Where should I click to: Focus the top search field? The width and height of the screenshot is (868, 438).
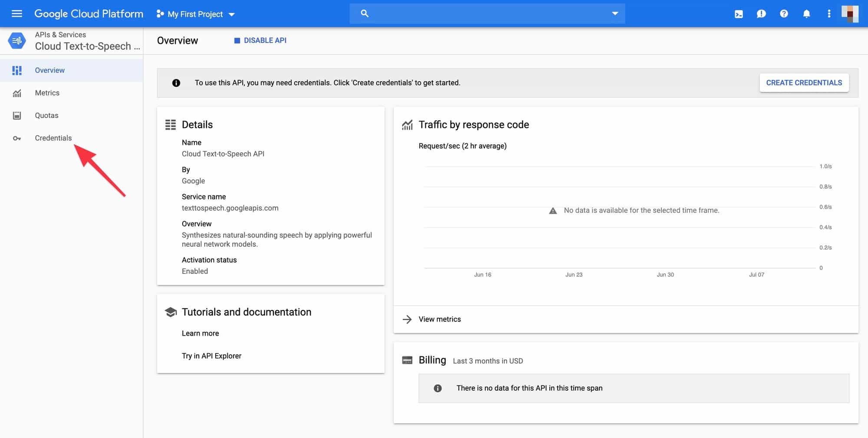click(x=487, y=13)
